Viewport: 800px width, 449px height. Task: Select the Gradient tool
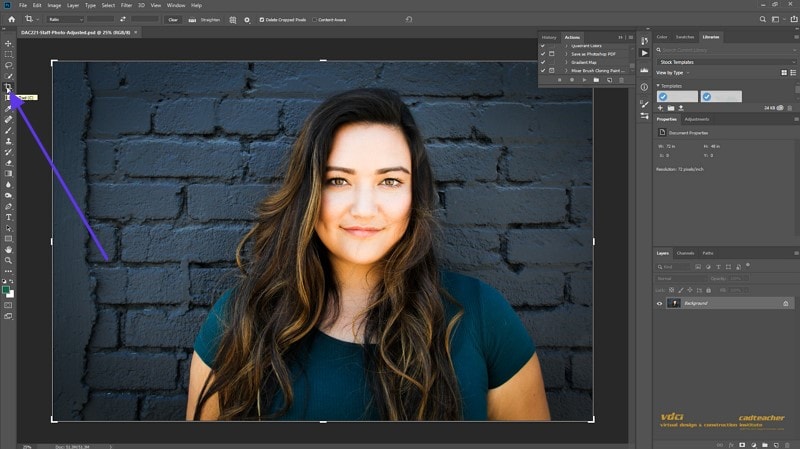8,174
